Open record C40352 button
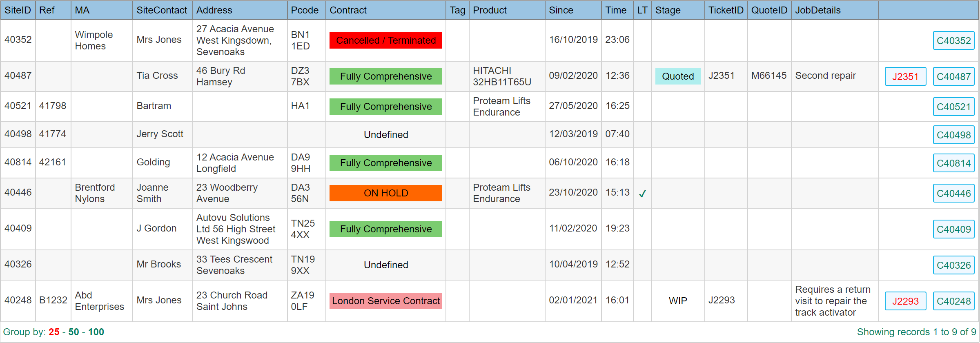Viewport: 980px width, 343px height. 953,41
